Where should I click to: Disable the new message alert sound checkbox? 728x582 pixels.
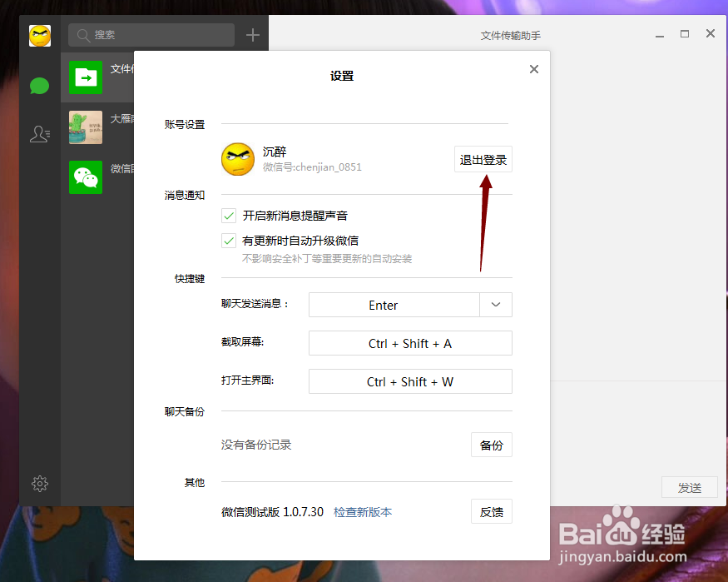[229, 215]
